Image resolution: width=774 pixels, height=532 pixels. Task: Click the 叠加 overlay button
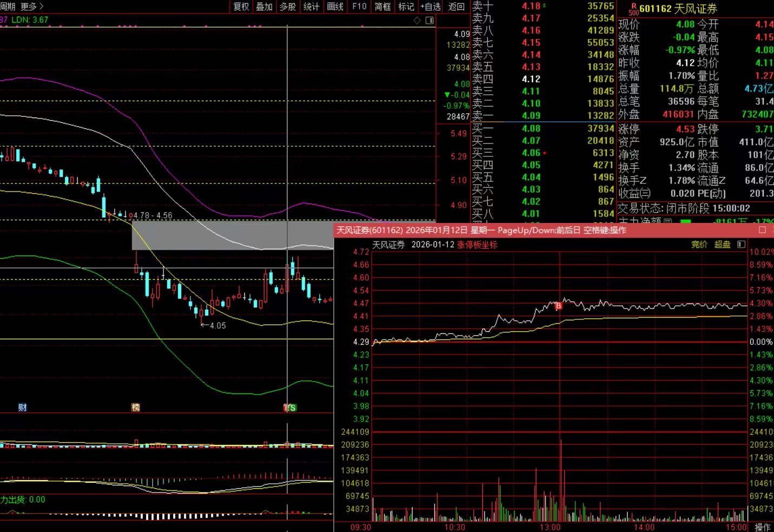pos(265,6)
